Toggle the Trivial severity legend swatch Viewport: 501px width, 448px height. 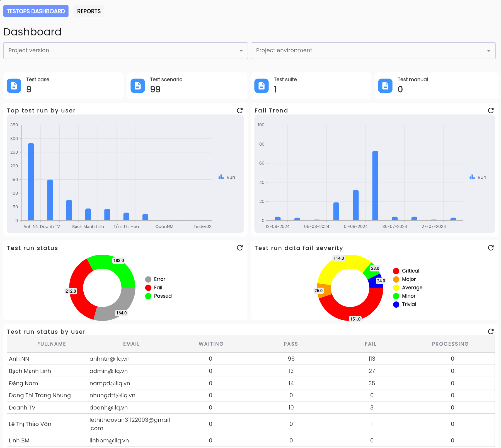[396, 304]
